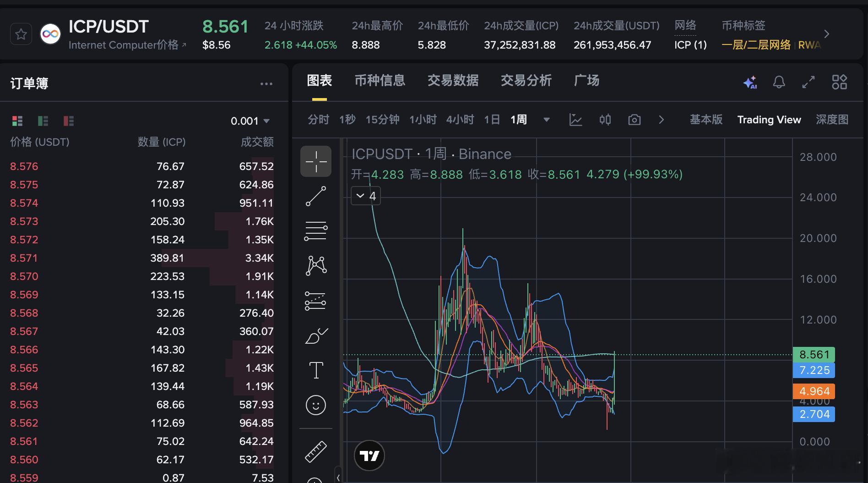868x483 pixels.
Task: Select the 1日 time interval
Action: 492,120
